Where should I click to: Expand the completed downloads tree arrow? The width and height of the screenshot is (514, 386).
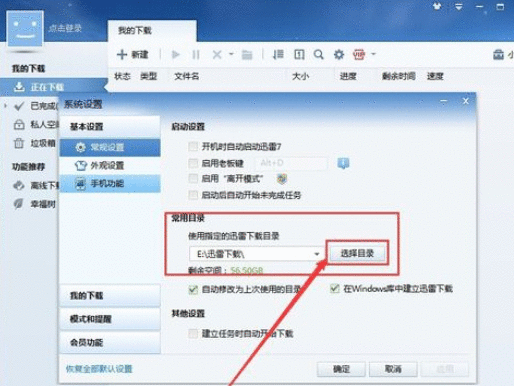click(5, 106)
